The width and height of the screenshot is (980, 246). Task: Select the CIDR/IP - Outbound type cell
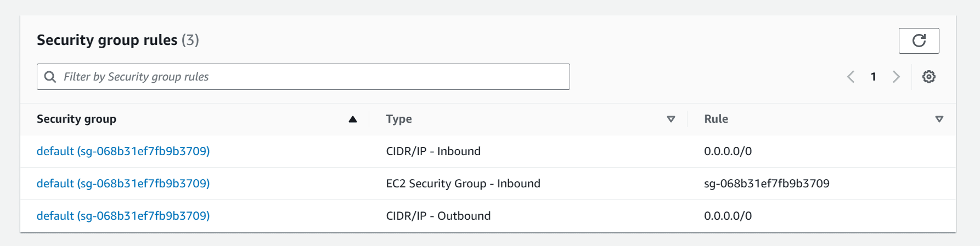tap(438, 216)
